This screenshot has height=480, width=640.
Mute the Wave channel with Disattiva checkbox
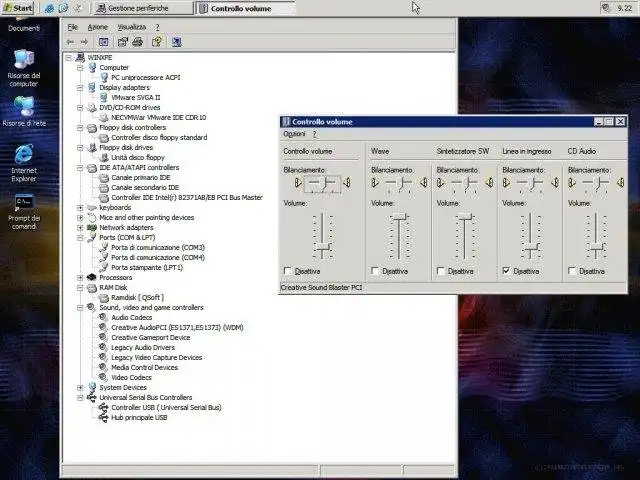[376, 271]
